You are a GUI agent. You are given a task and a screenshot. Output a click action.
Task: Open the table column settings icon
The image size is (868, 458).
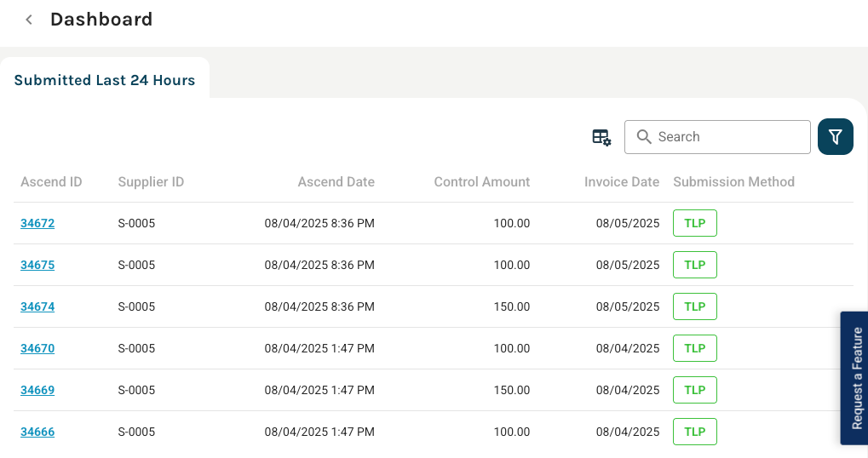601,137
